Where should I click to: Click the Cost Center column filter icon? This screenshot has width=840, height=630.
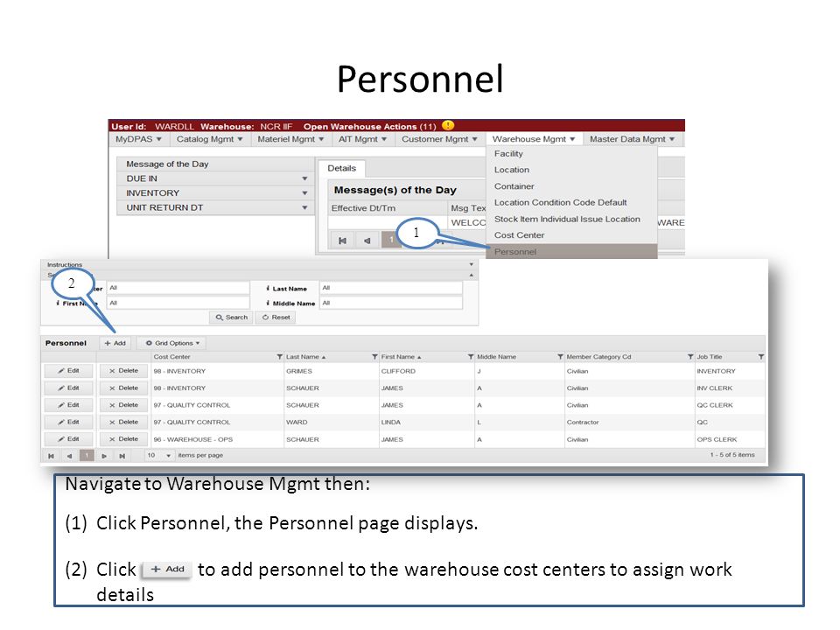pyautogui.click(x=280, y=357)
